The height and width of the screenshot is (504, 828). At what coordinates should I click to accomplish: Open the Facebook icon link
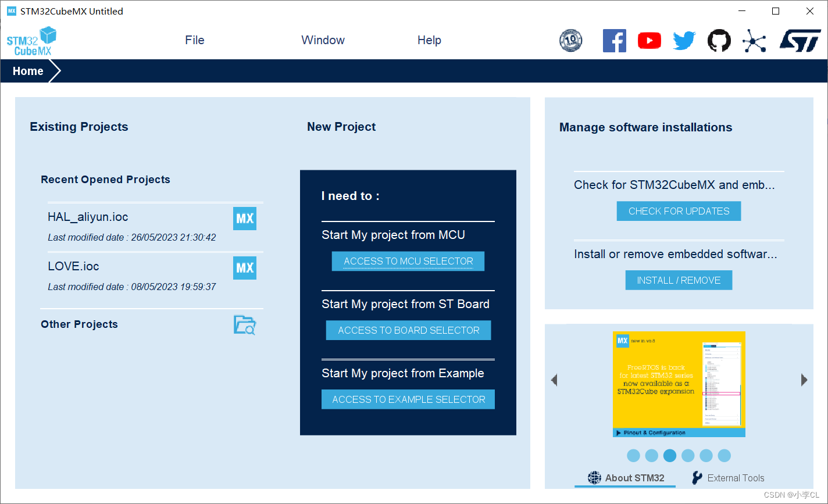click(x=614, y=41)
